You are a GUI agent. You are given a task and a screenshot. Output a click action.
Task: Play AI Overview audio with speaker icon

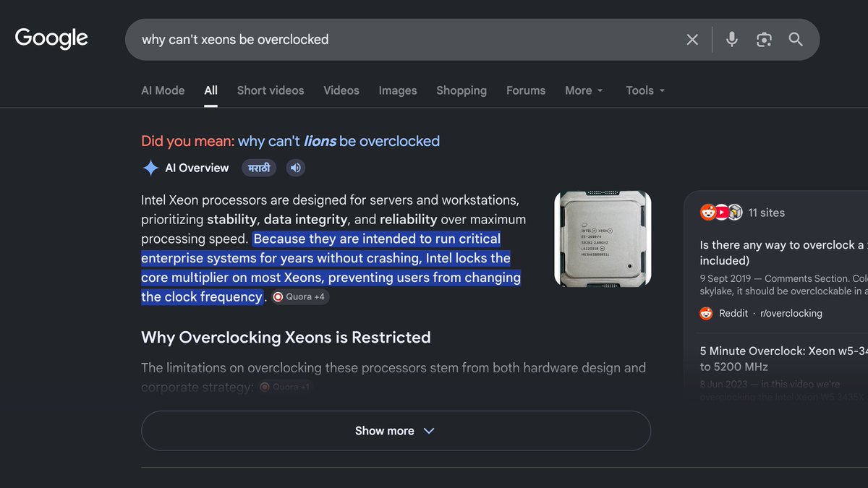(295, 168)
